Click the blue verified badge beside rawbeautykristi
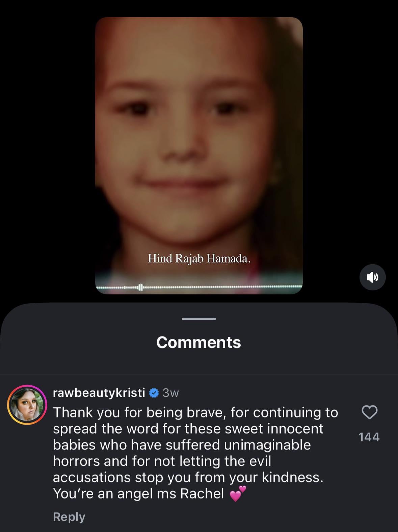This screenshot has height=532, width=398. tap(154, 393)
